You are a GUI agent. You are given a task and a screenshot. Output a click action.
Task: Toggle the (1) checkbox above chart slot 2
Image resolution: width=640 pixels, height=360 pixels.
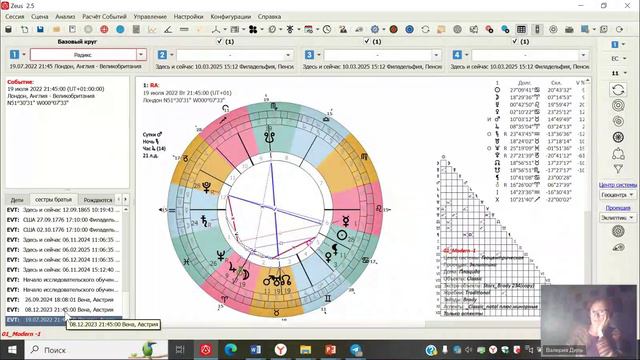(x=220, y=41)
